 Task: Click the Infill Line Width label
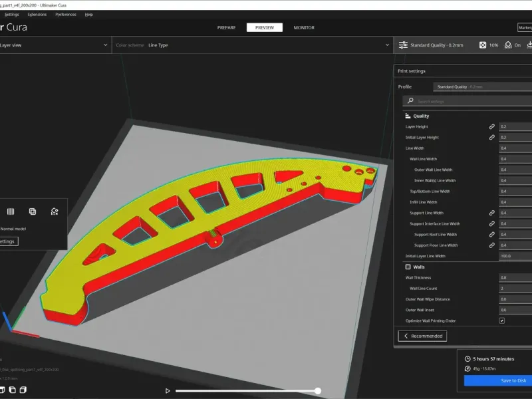(x=424, y=202)
